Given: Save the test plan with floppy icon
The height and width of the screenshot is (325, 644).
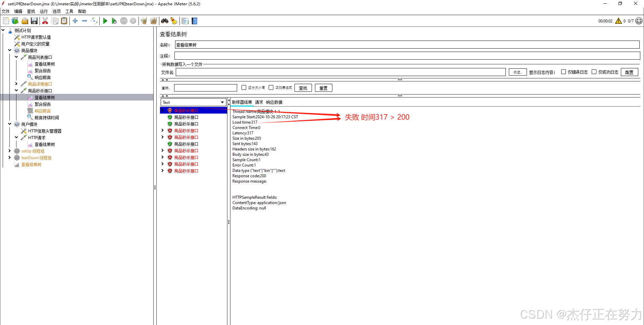Looking at the screenshot, I should (x=34, y=21).
